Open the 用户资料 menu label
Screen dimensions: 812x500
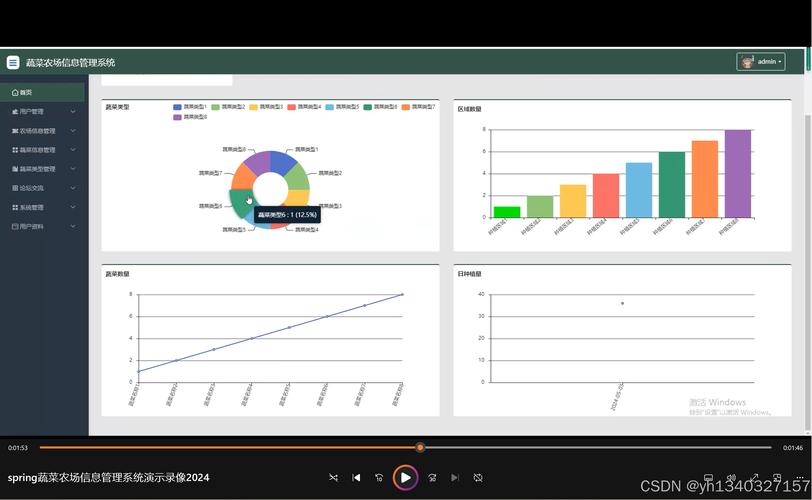point(32,227)
